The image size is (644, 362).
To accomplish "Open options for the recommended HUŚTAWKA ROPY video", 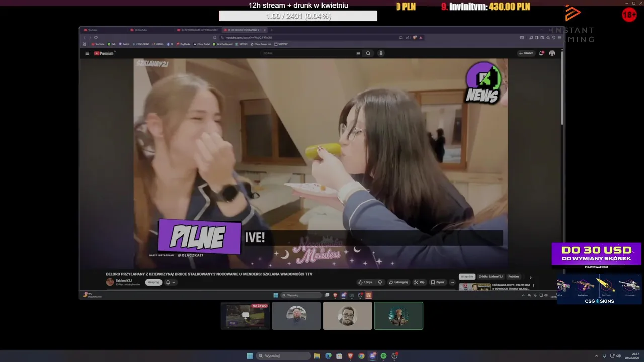I will [x=534, y=286].
